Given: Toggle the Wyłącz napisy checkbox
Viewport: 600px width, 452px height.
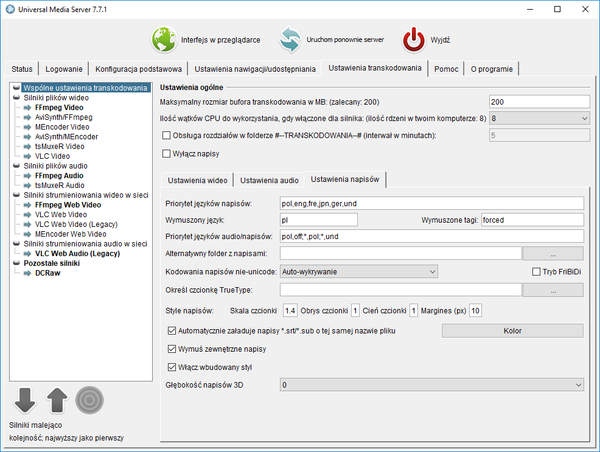Looking at the screenshot, I should (166, 153).
